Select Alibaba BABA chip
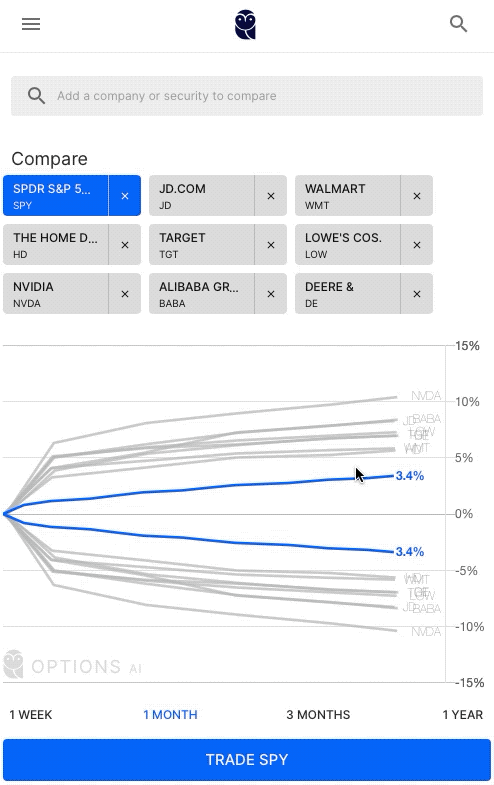Image resolution: width=494 pixels, height=785 pixels. [201, 294]
